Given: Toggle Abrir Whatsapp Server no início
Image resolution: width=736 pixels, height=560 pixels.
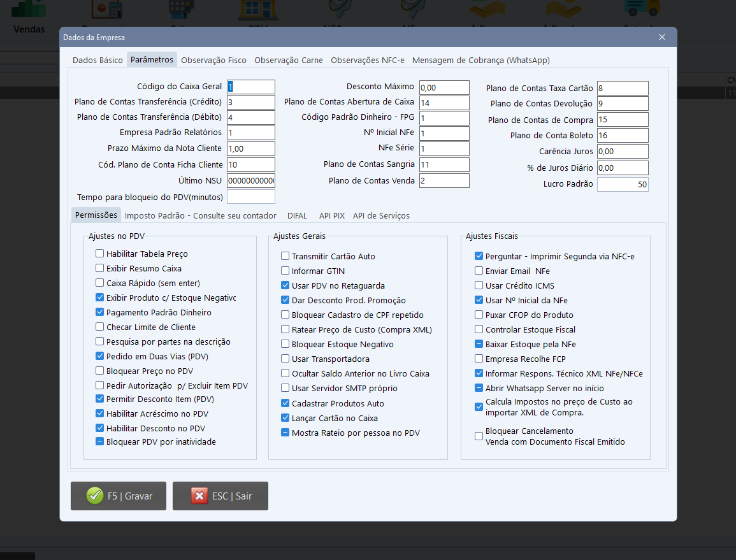Looking at the screenshot, I should tap(479, 388).
